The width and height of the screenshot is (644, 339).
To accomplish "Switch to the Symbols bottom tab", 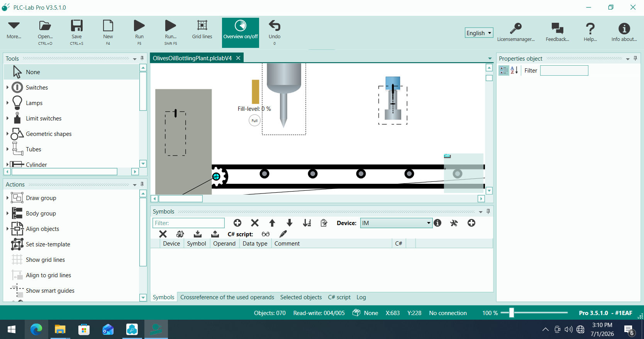I will coord(164,297).
